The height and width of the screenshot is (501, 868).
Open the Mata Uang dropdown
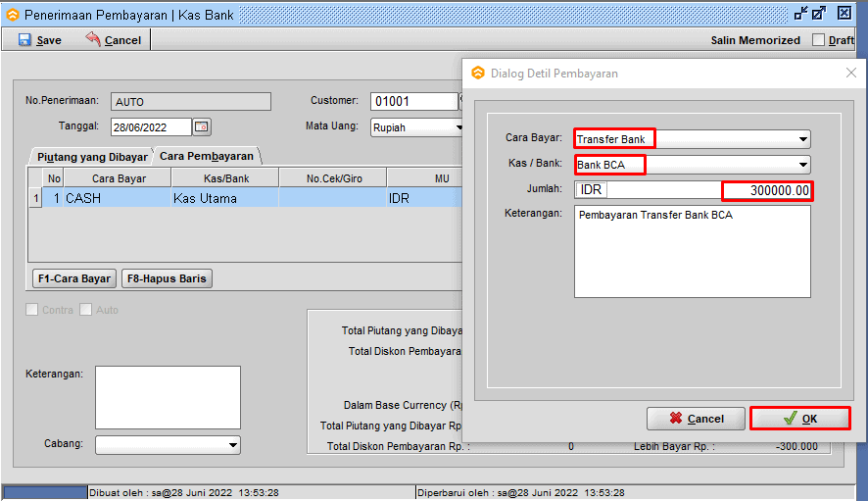coord(458,127)
